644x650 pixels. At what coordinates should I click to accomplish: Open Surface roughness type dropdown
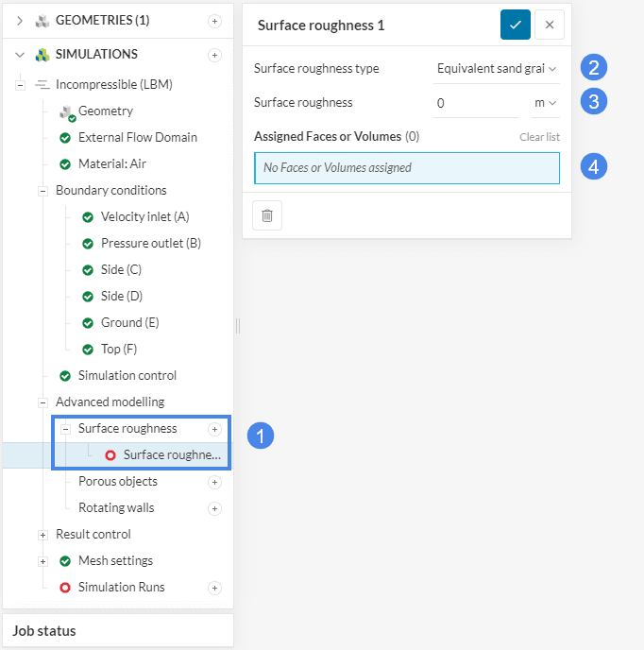(496, 68)
